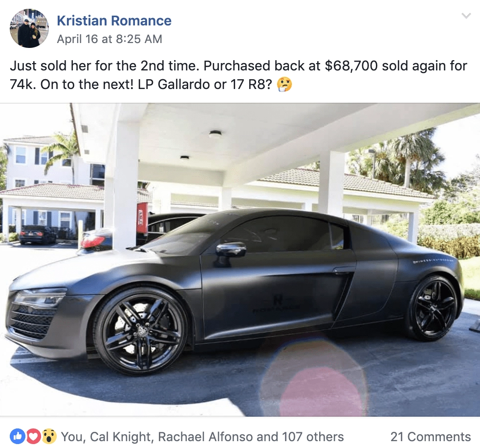
Task: Click the post text about selling for 74k
Action: click(x=239, y=75)
